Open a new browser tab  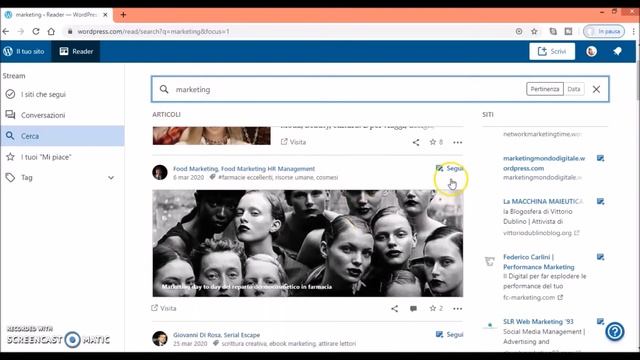pos(123,15)
